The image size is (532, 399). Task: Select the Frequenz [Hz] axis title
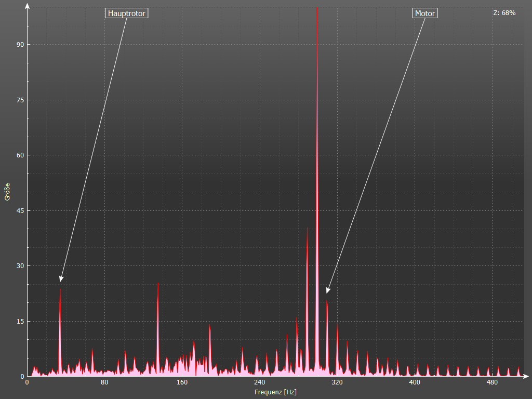pyautogui.click(x=275, y=392)
